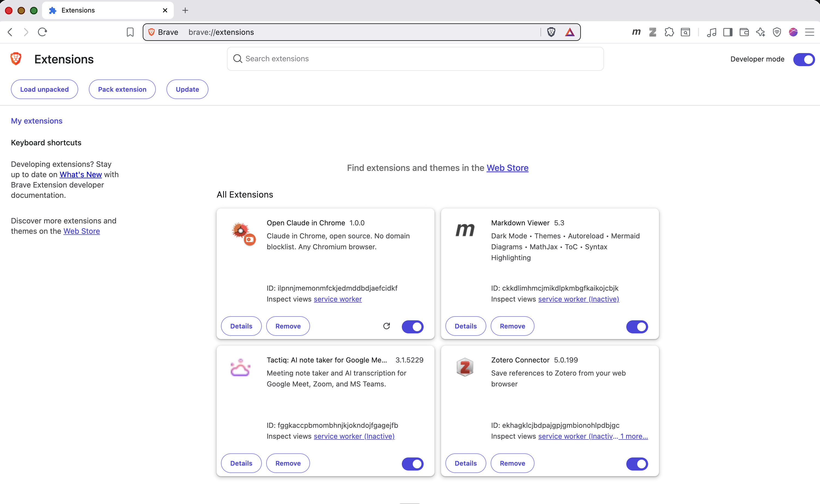Open Brave Leo AI assistant
820x504 pixels.
click(761, 32)
